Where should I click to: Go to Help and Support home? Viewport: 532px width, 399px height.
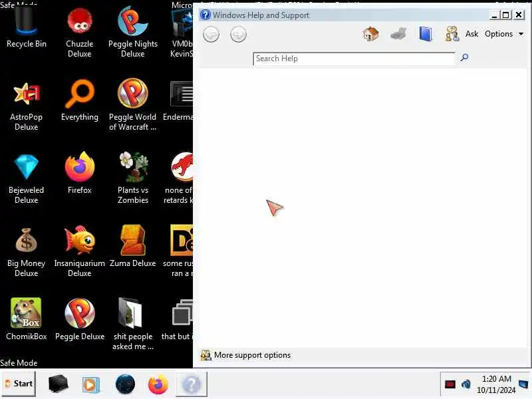pos(370,34)
